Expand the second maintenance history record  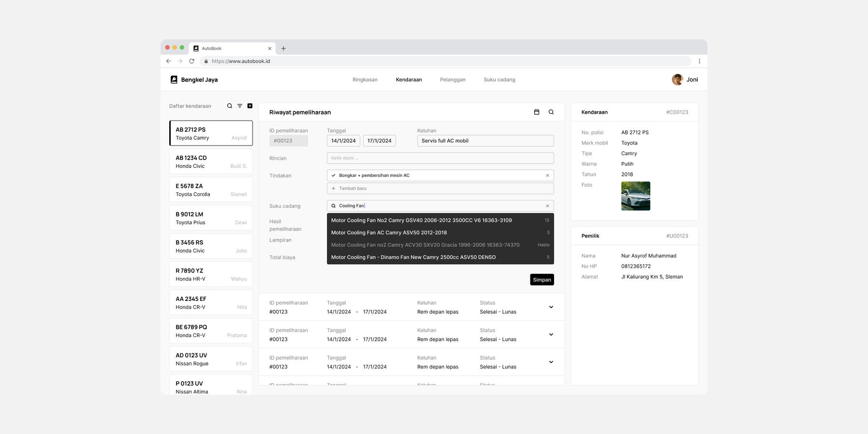coord(551,334)
